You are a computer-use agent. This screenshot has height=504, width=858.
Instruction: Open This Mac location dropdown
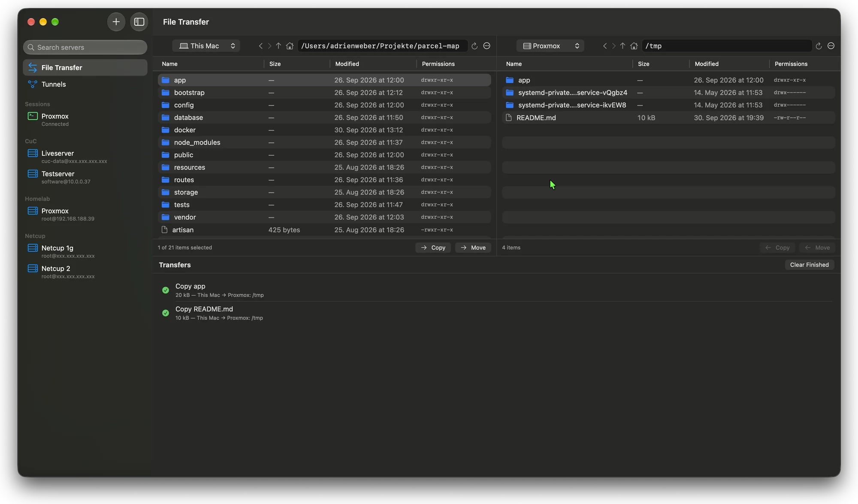tap(206, 46)
